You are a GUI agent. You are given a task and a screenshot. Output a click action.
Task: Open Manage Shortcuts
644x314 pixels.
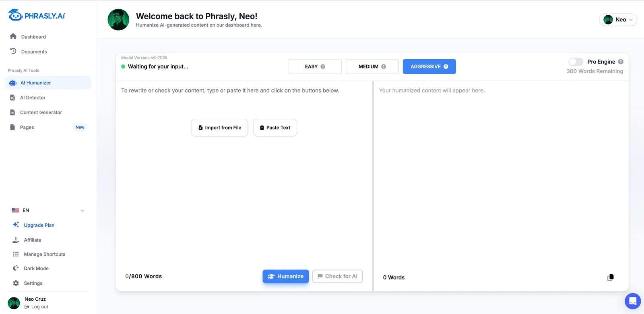45,254
